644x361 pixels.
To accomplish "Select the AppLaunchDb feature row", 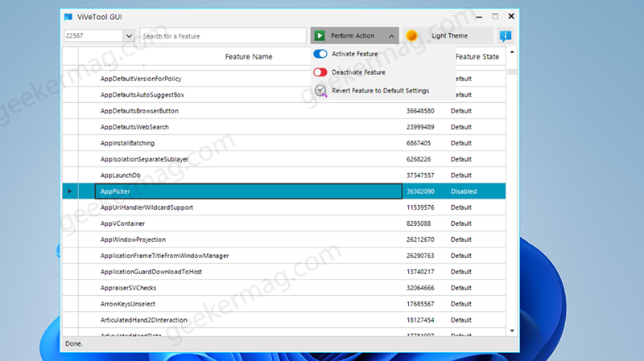I will pyautogui.click(x=284, y=175).
